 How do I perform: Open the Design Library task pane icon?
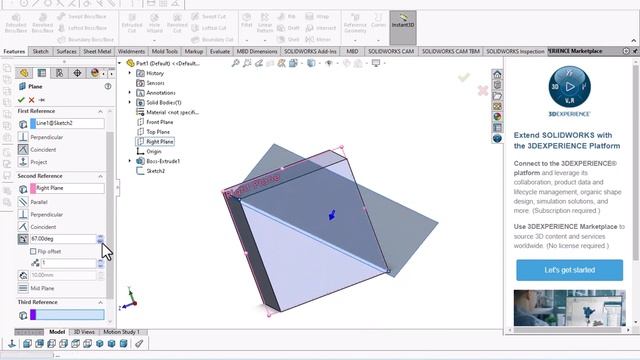click(x=497, y=85)
